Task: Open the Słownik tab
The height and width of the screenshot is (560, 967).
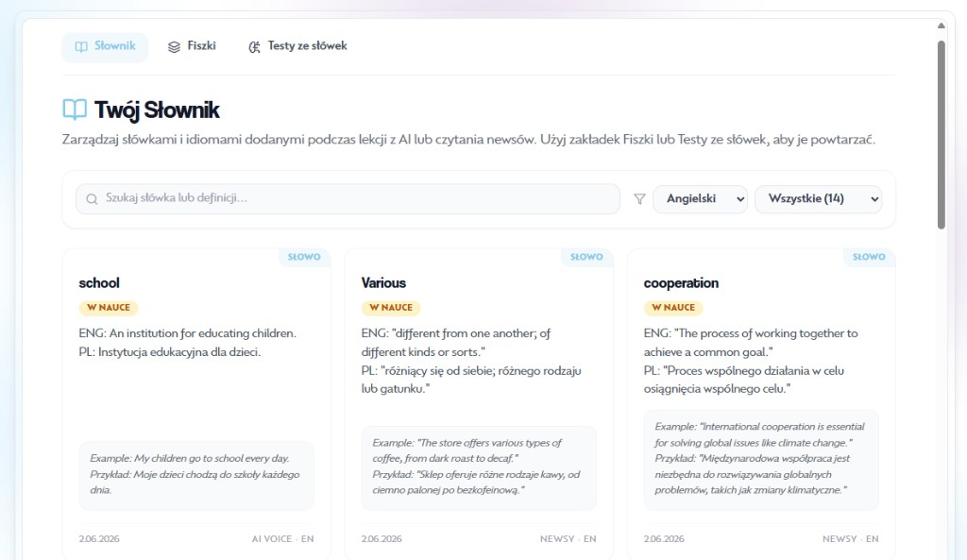Action: (105, 47)
